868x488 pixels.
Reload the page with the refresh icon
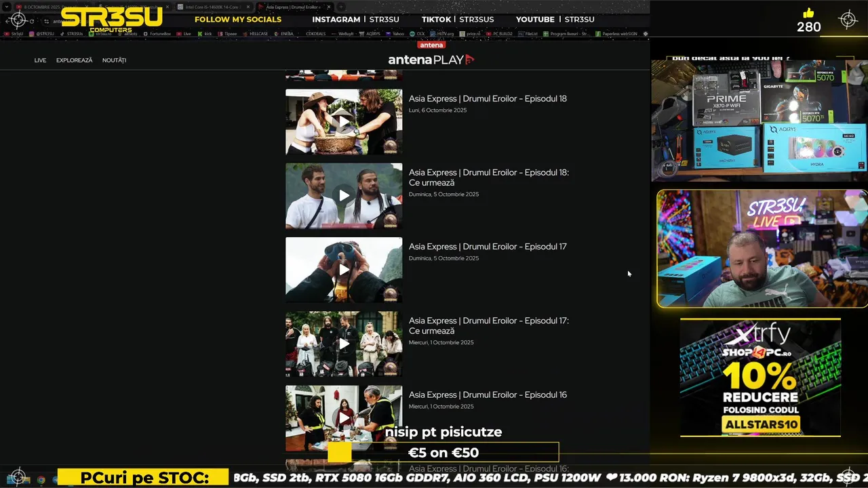click(31, 21)
